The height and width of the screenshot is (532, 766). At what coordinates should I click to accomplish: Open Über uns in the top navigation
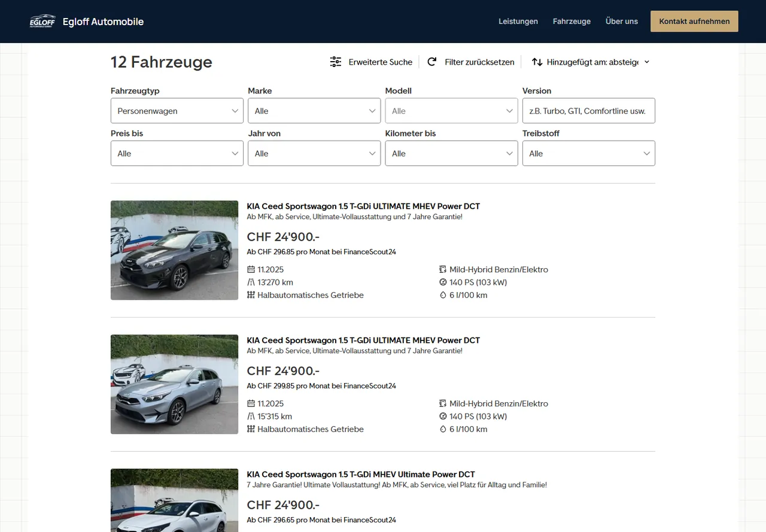(x=622, y=22)
